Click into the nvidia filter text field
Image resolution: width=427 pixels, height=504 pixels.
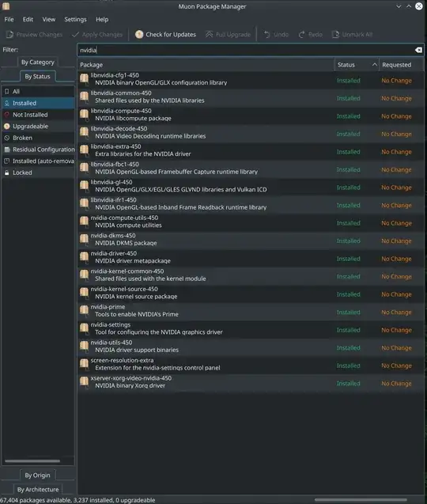point(246,50)
